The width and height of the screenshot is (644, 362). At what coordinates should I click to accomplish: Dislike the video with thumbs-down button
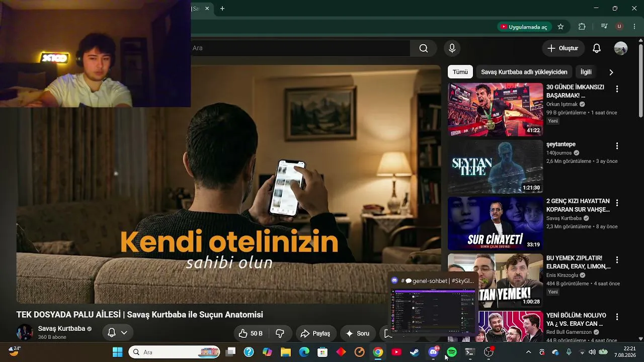pos(280,333)
